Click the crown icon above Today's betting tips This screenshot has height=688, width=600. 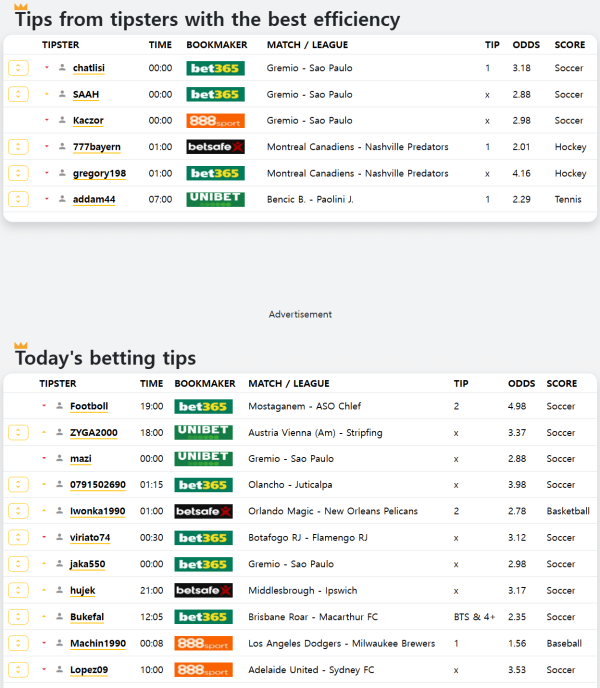(21, 345)
